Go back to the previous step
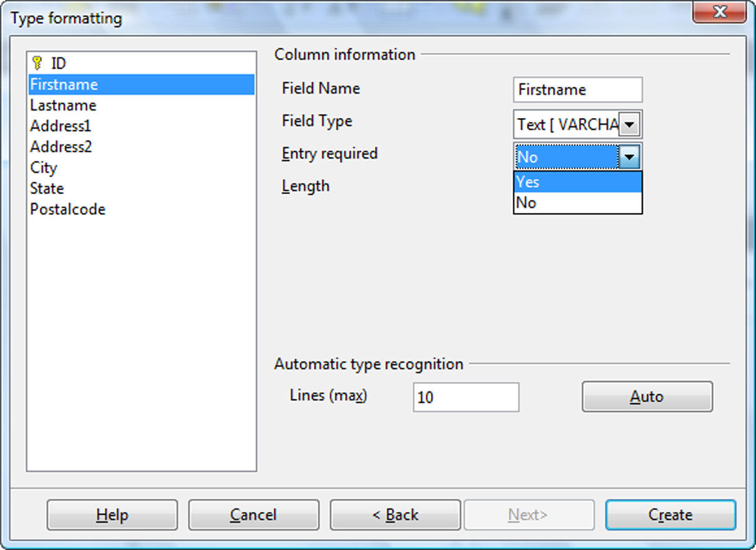Screen dimensions: 756x550 click(x=395, y=515)
